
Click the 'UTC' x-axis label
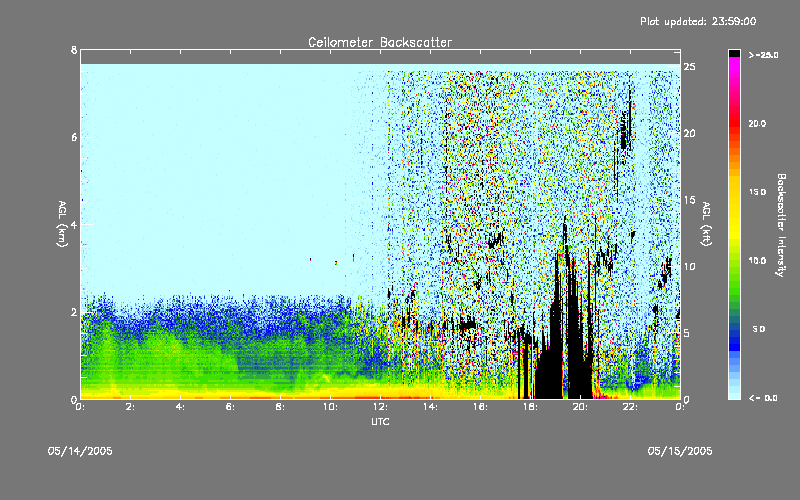[x=380, y=421]
